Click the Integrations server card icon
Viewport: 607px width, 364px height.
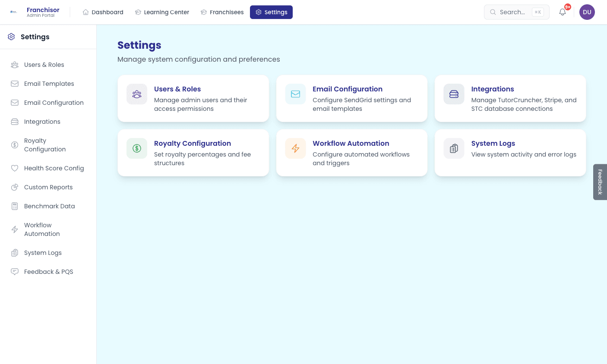tap(454, 94)
